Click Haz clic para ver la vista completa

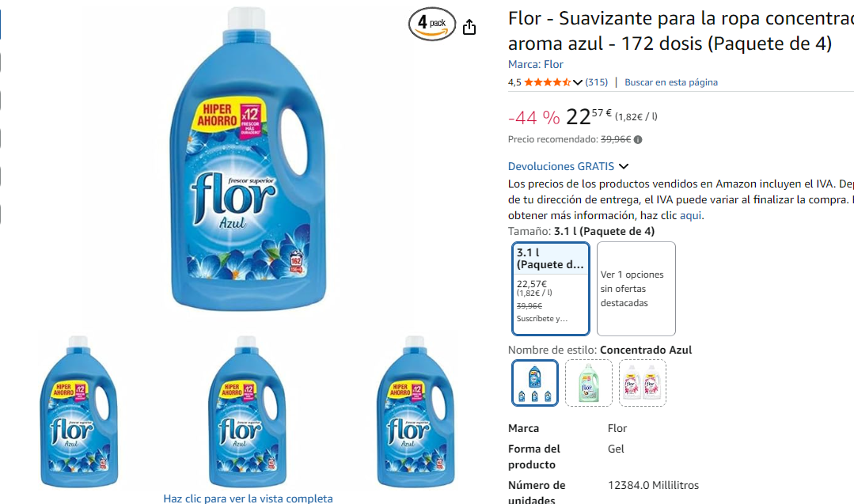[x=248, y=498]
